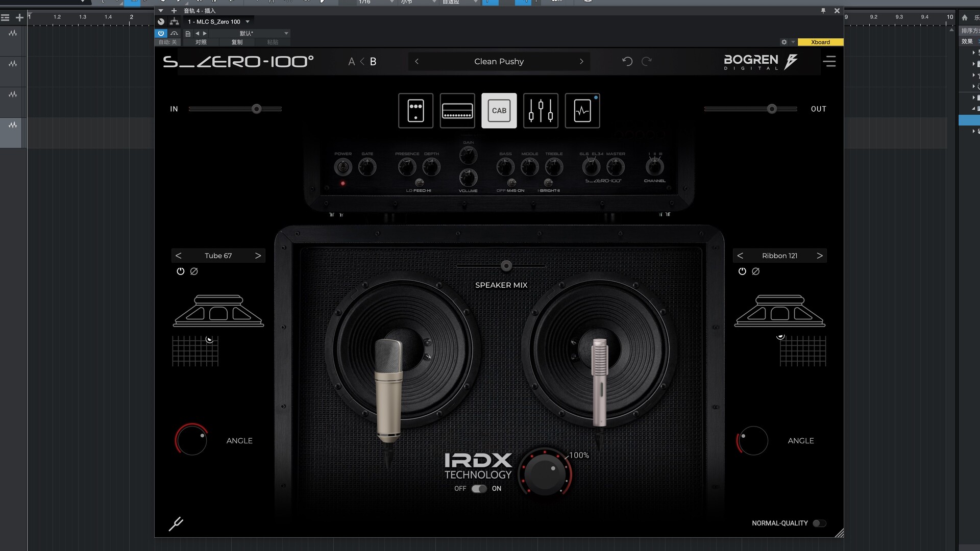
Task: Select preset slot B
Action: pyautogui.click(x=373, y=62)
